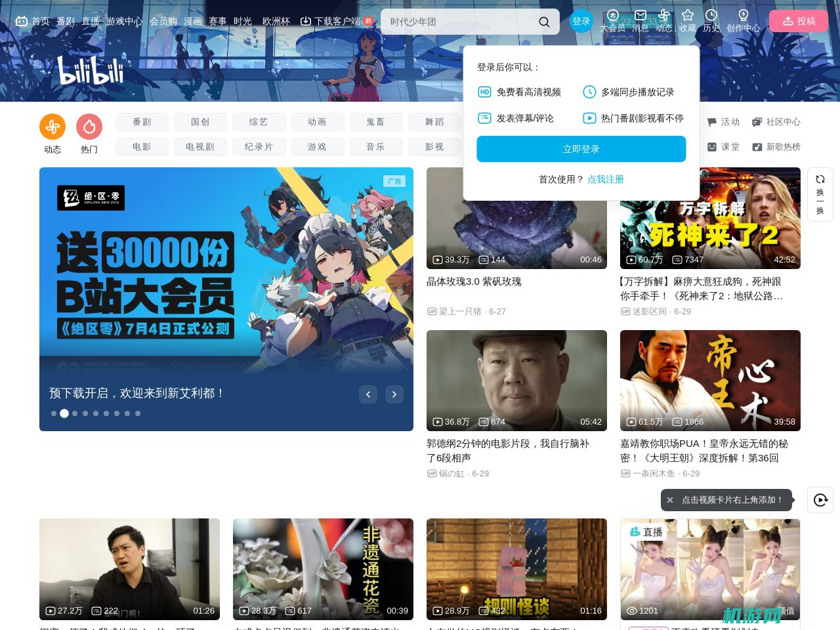Select the 国创 category chip
Viewport: 840px width, 630px height.
point(200,122)
